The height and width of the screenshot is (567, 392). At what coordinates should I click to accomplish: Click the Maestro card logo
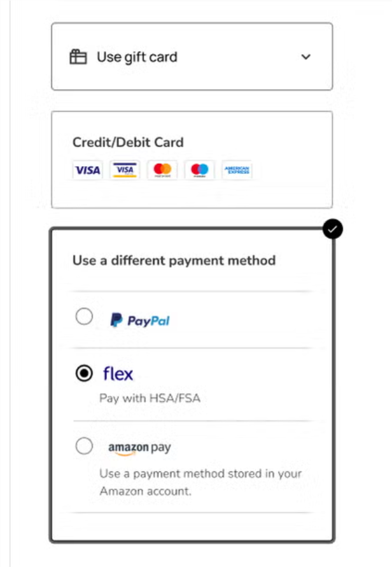click(x=200, y=170)
